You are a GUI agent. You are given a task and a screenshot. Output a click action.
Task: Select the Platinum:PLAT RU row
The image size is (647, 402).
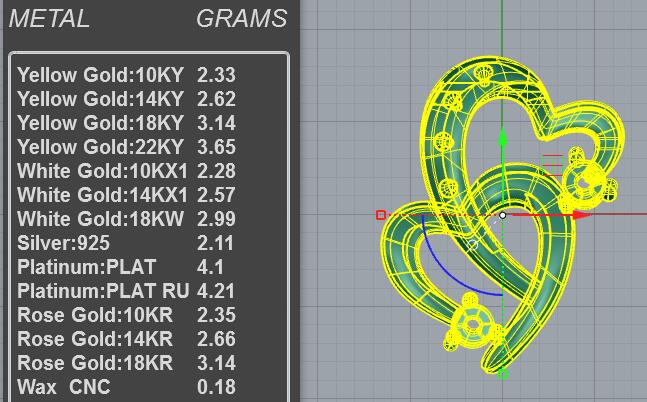(x=126, y=291)
